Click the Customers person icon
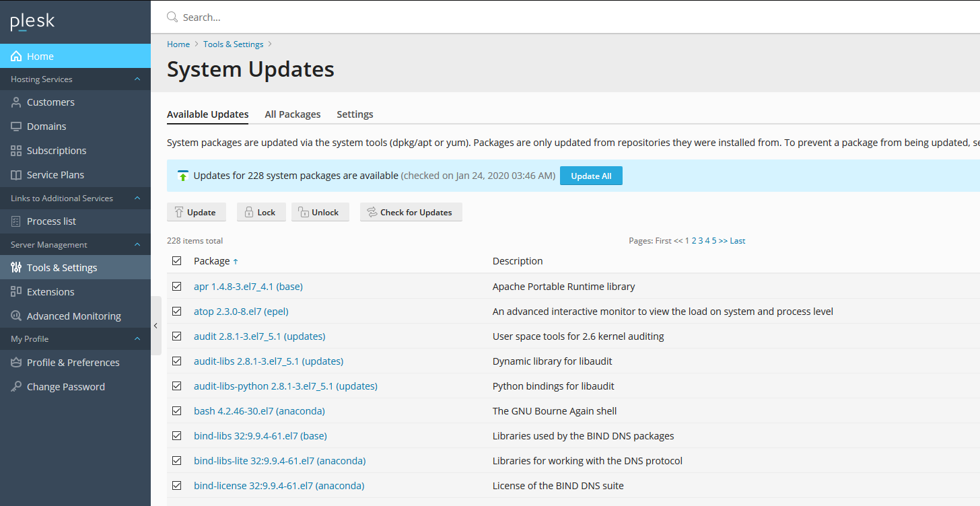Screen dimensions: 980x506 click(x=16, y=102)
